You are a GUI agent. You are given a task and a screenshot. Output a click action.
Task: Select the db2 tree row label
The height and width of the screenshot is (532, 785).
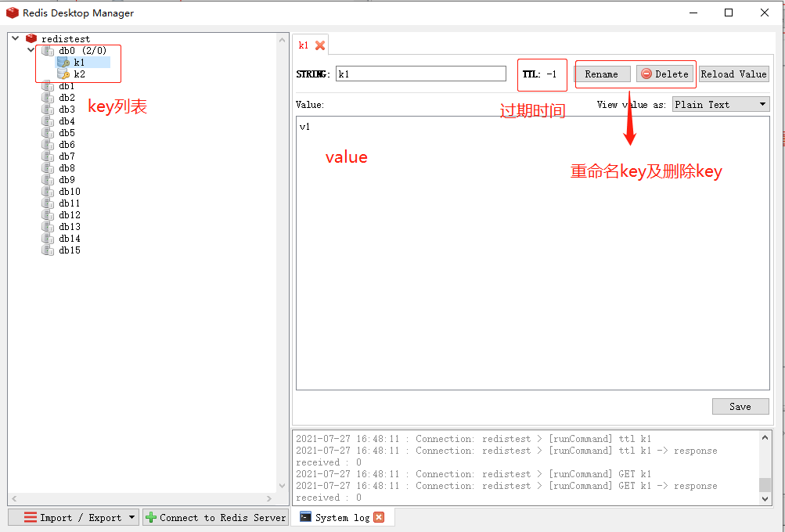(x=67, y=98)
